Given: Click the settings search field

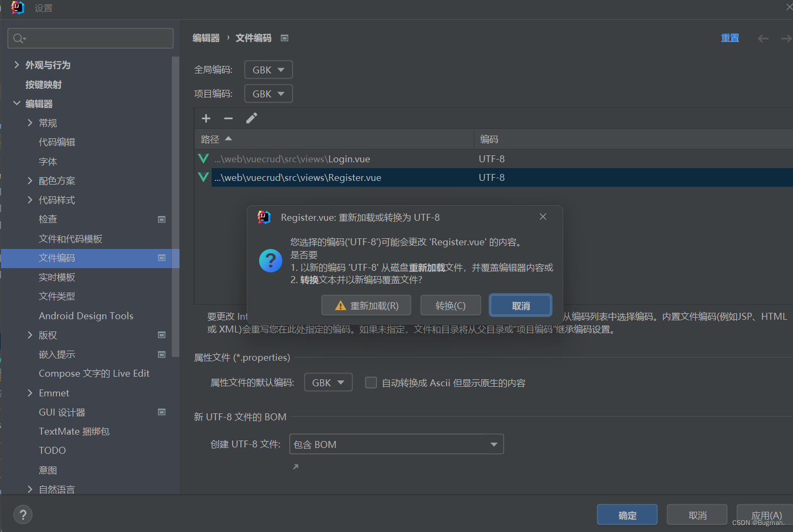Looking at the screenshot, I should tap(90, 38).
